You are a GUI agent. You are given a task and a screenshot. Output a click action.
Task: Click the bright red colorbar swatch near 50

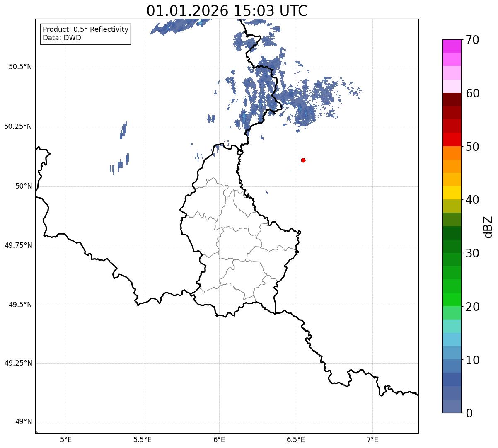point(452,140)
